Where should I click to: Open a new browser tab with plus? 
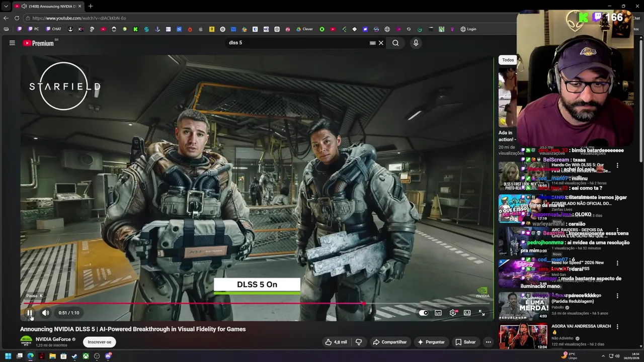tap(91, 6)
